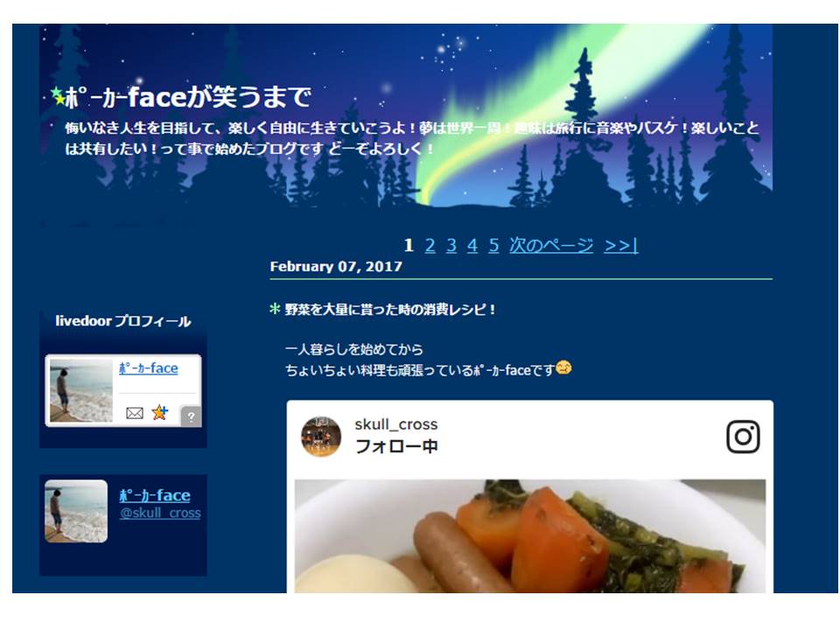Image resolution: width=840 pixels, height=630 pixels.
Task: Open the 次のページ next page link
Action: pos(551,245)
